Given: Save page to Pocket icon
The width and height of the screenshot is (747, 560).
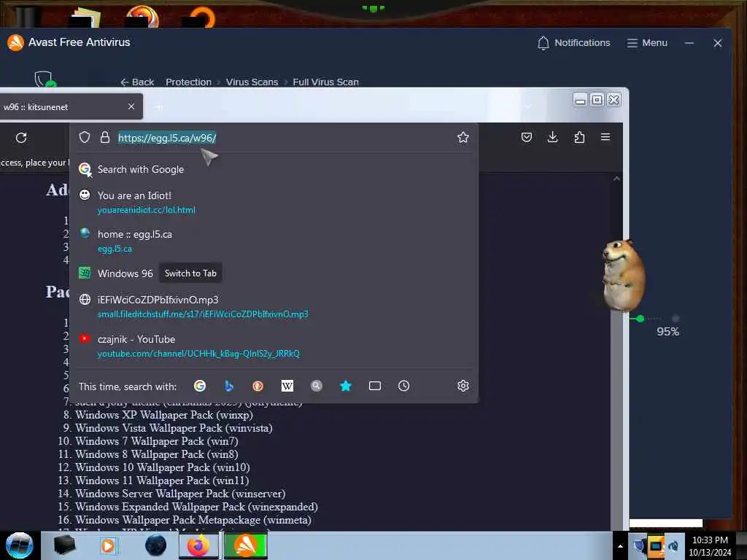Looking at the screenshot, I should tap(527, 137).
